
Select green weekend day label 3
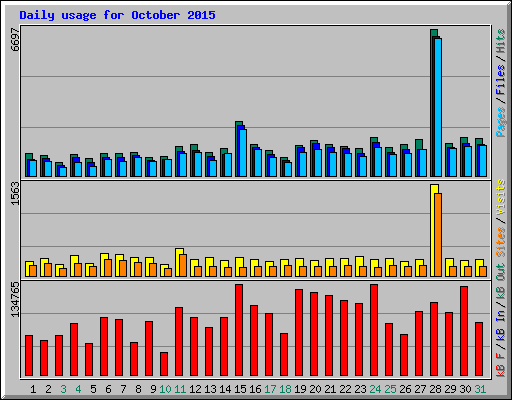tap(63, 389)
